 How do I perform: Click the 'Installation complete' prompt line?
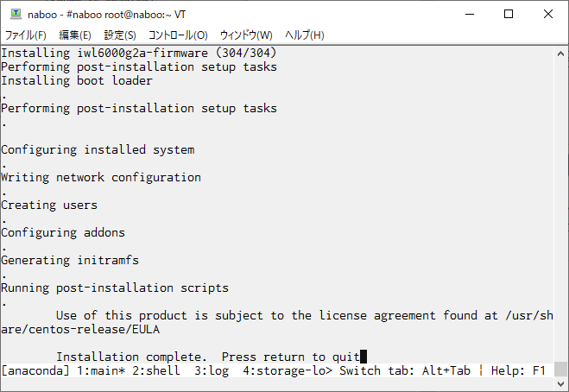coord(207,357)
